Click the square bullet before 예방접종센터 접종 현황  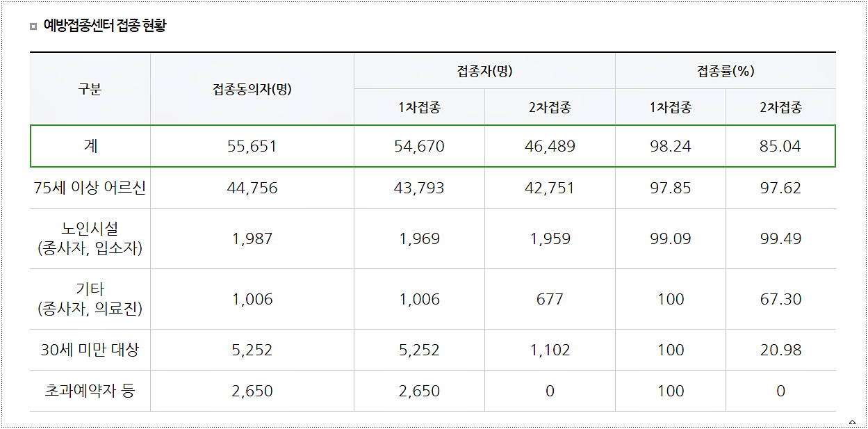pyautogui.click(x=33, y=26)
